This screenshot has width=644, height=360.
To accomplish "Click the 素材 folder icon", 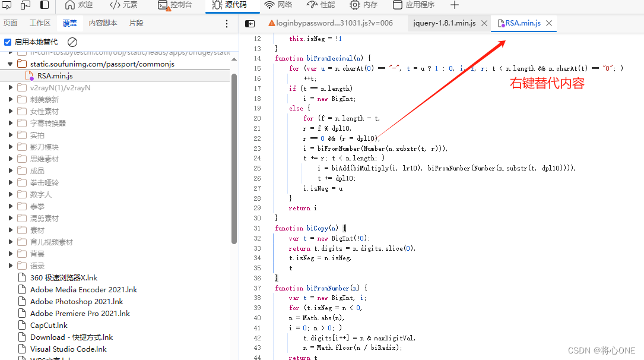I will click(x=22, y=230).
